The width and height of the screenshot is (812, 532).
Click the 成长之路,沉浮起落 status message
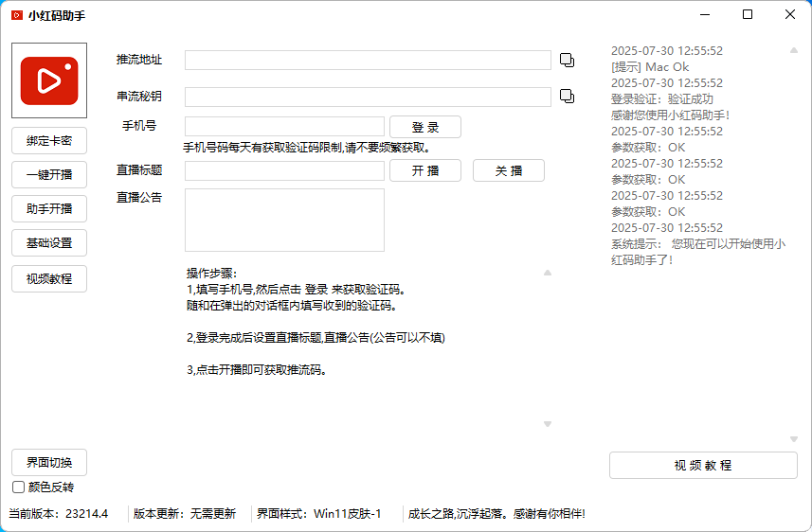tap(496, 514)
